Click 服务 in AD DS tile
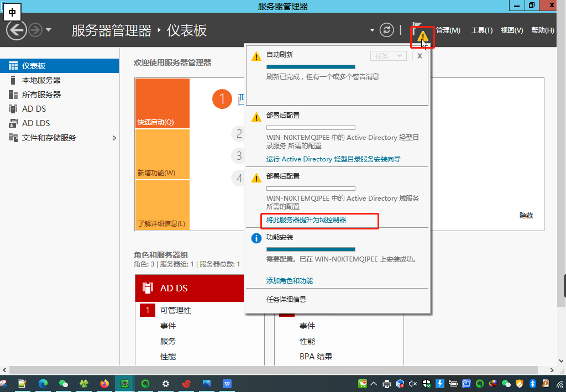Image resolution: width=566 pixels, height=392 pixels. coord(168,341)
